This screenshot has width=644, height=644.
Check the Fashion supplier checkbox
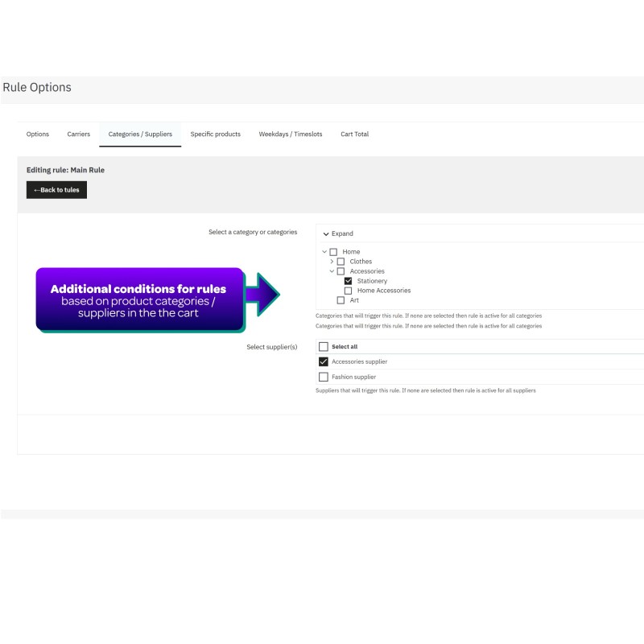tap(324, 377)
